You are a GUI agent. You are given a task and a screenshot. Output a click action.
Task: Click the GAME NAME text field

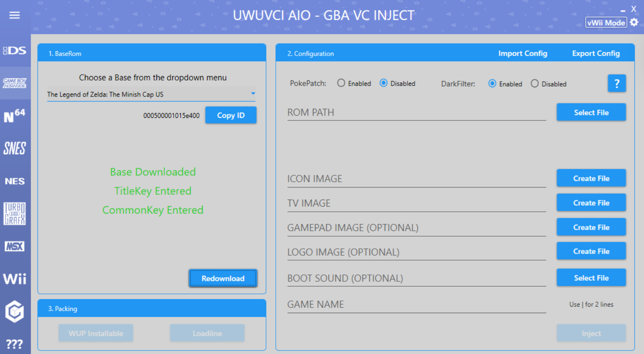(x=416, y=304)
